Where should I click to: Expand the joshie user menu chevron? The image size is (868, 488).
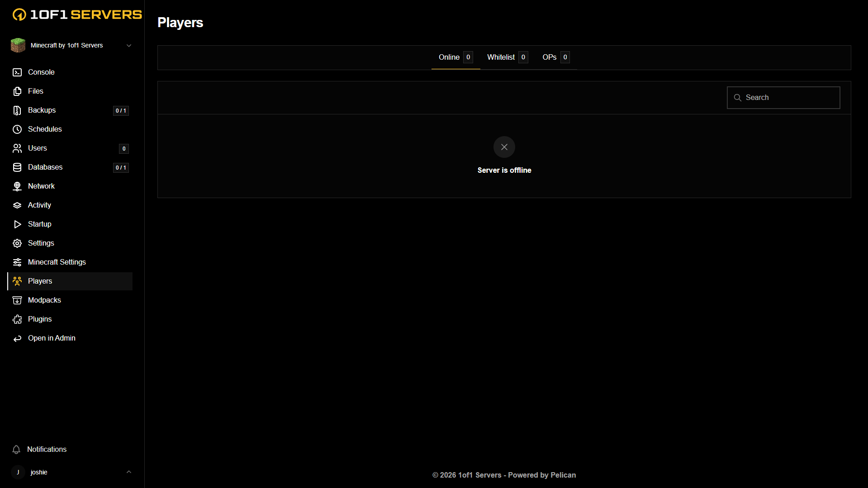(129, 472)
